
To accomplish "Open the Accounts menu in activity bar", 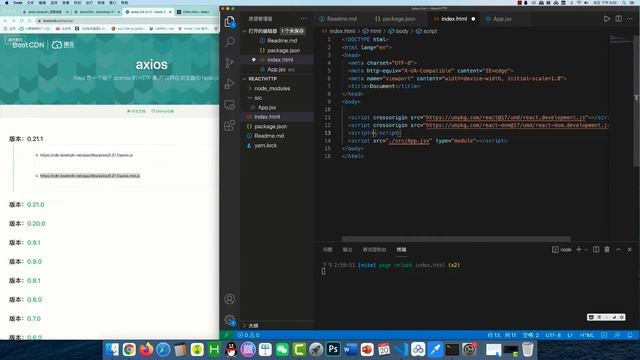I will (x=230, y=299).
